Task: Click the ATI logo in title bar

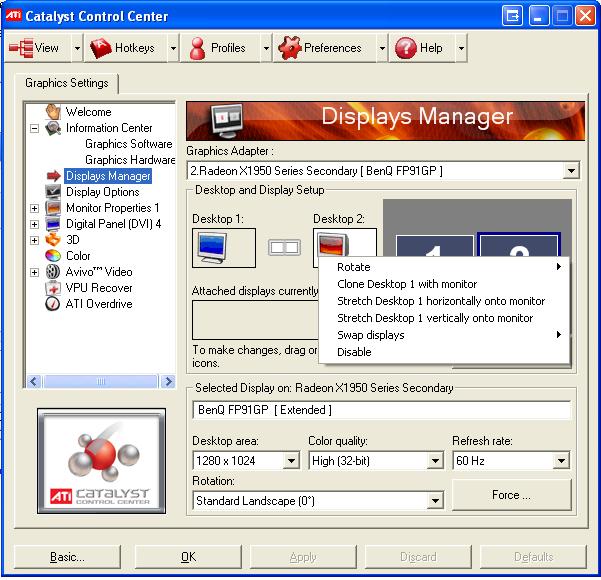Action: point(13,15)
